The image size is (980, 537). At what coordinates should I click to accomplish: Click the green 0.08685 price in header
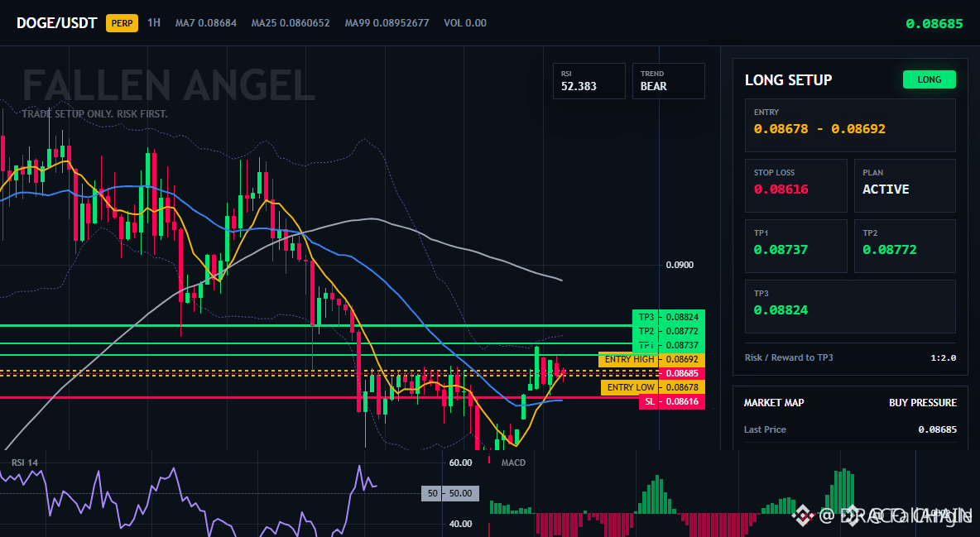[934, 24]
